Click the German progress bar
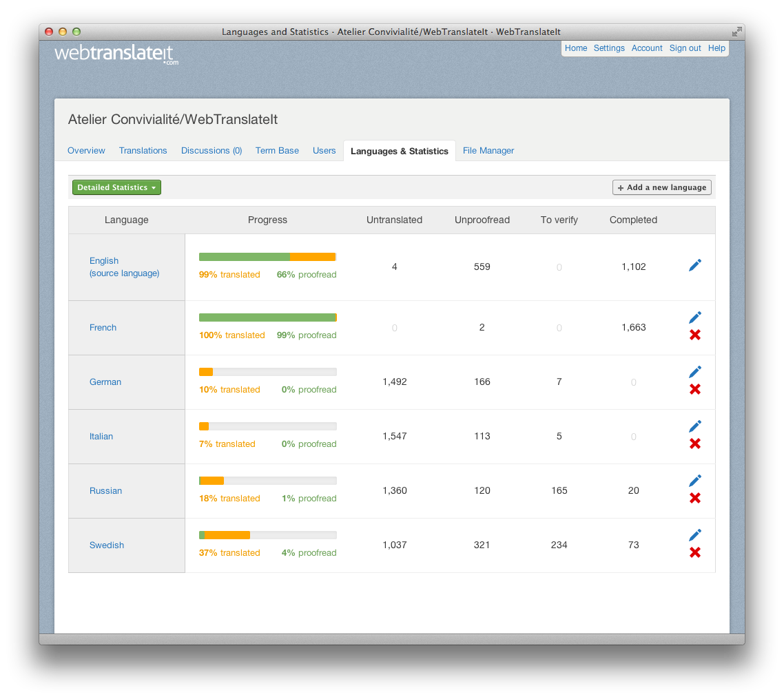Viewport: 784px width, 699px height. coord(268,372)
